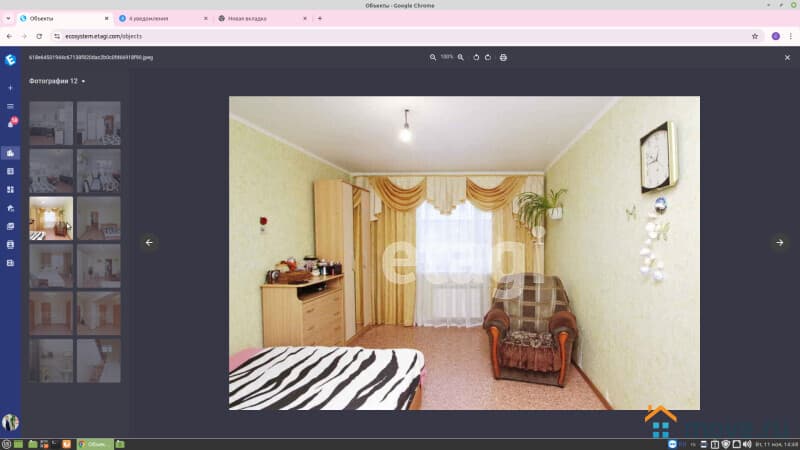Go to the next photo
The image size is (800, 450).
780,242
